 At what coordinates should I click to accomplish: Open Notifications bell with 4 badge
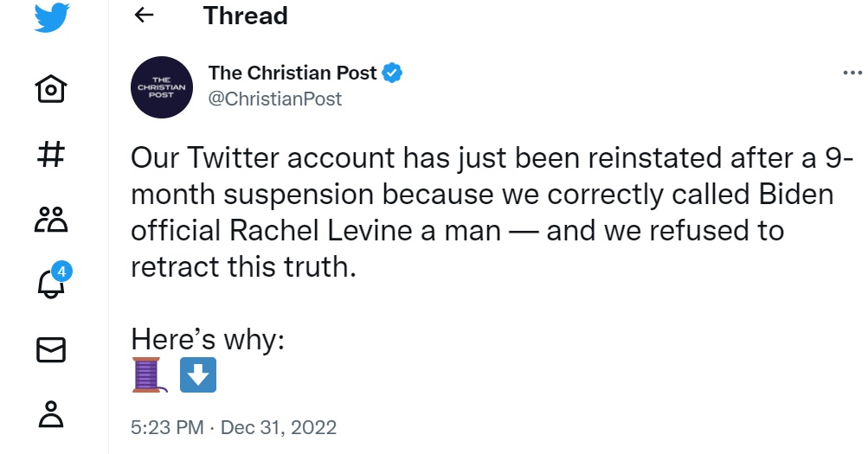pyautogui.click(x=53, y=280)
